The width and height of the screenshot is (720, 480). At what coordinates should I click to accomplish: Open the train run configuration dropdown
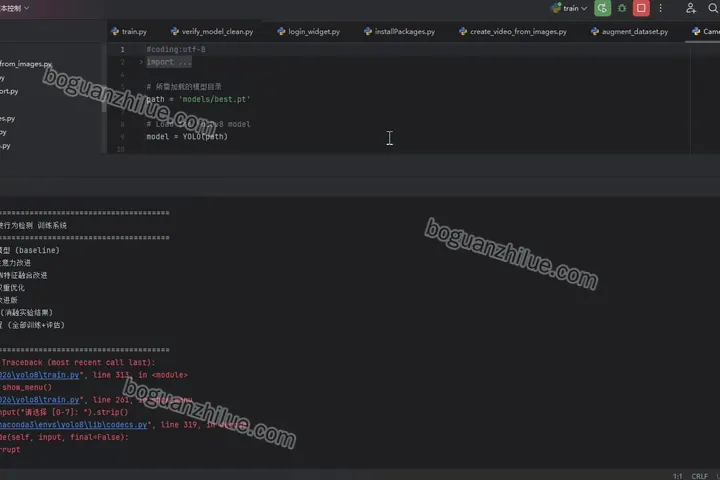[x=569, y=8]
